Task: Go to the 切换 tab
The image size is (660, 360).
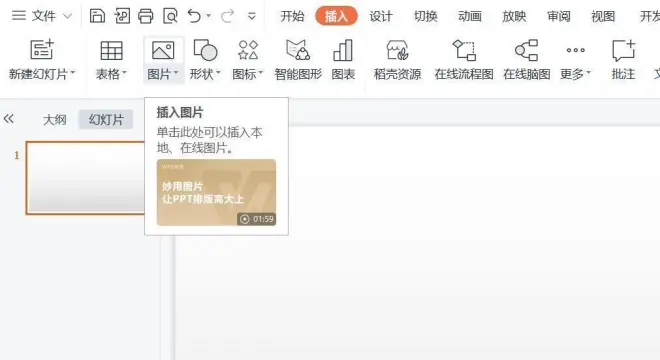Action: [x=426, y=16]
